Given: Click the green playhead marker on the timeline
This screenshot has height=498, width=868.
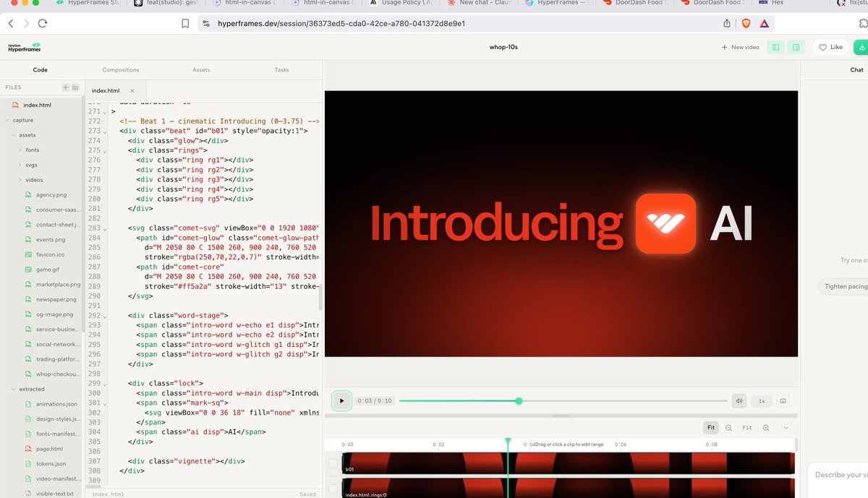Looking at the screenshot, I should pyautogui.click(x=508, y=441).
